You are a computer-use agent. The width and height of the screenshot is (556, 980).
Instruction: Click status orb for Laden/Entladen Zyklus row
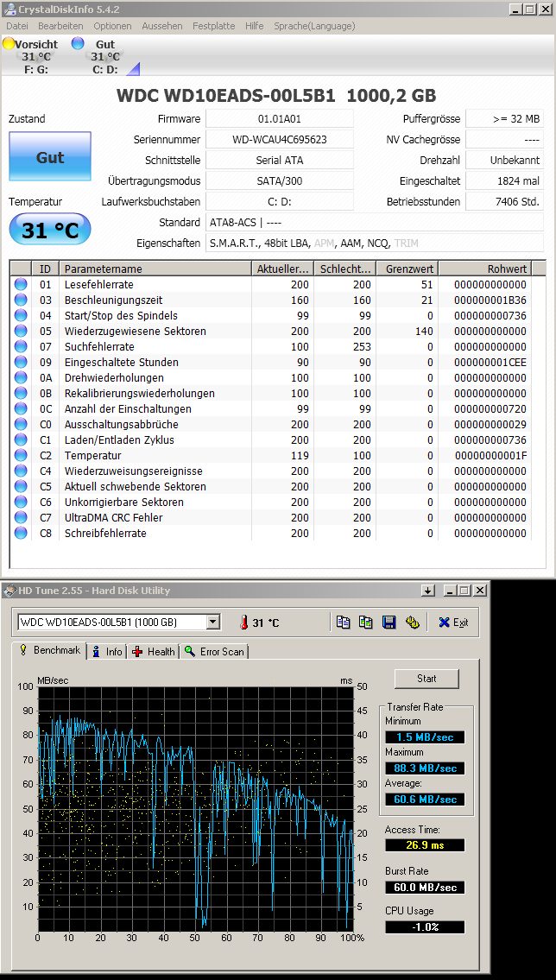pos(21,440)
